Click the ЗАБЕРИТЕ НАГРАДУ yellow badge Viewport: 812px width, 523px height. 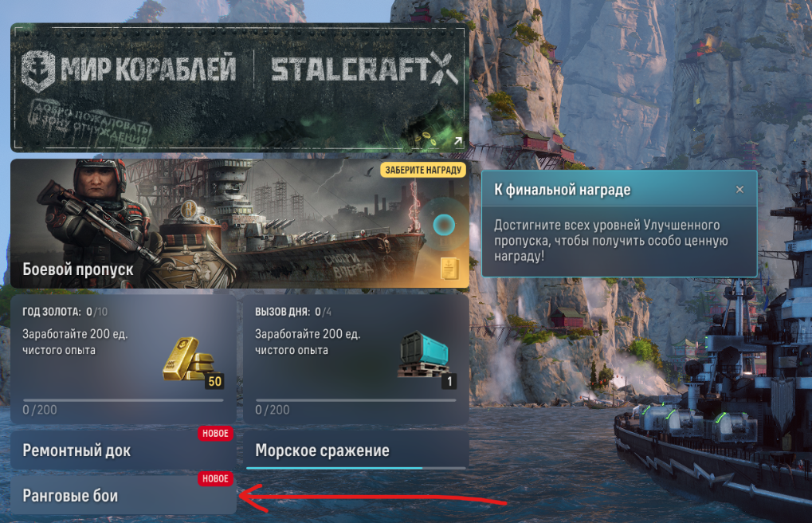423,170
